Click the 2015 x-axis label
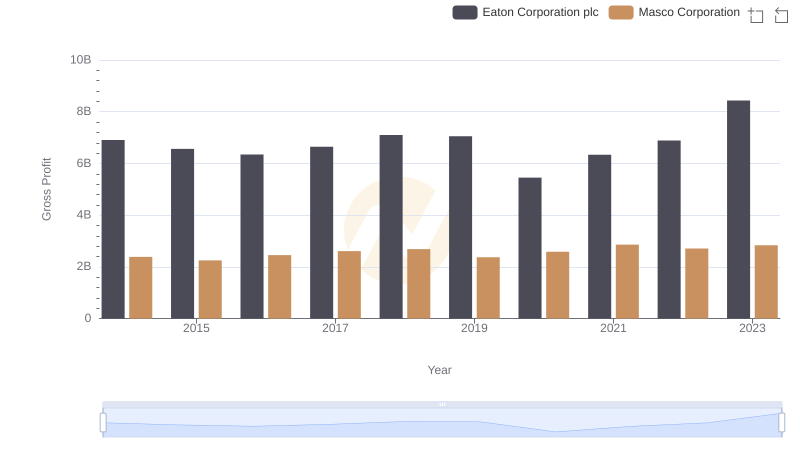Viewport: 800px width, 461px height. 196,328
